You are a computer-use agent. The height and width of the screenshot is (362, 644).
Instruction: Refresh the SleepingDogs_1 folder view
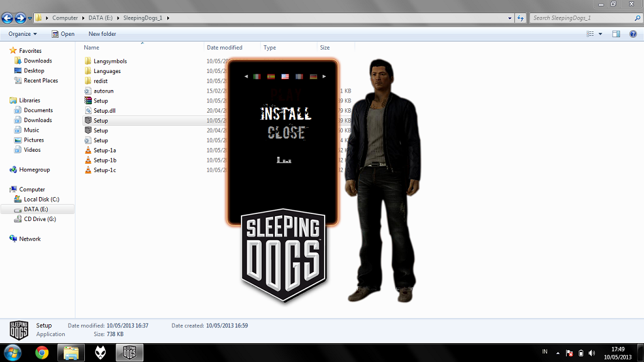point(520,18)
